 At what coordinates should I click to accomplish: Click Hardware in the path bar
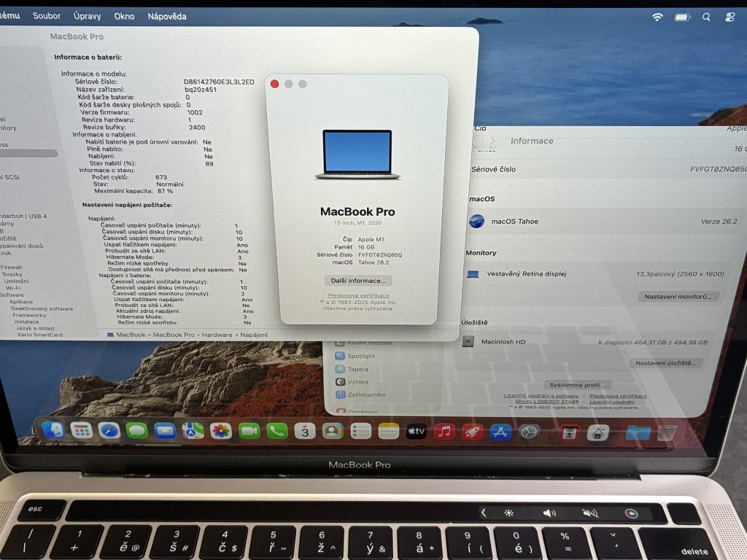pos(217,335)
